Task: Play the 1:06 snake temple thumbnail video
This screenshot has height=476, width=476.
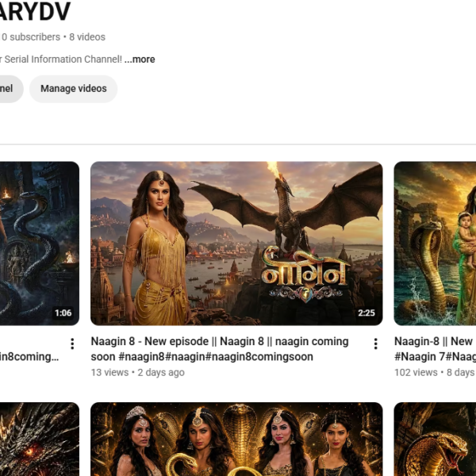Action: (x=40, y=244)
